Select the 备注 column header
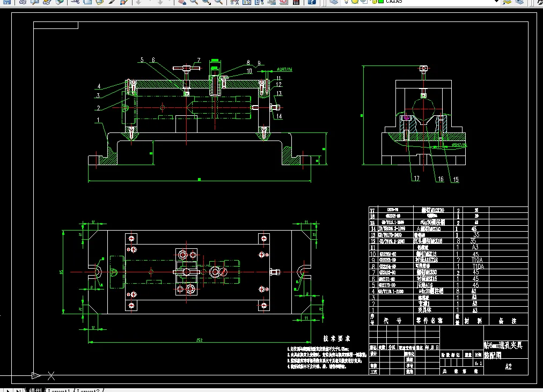Image resolution: width=543 pixels, height=392 pixels. (507, 321)
